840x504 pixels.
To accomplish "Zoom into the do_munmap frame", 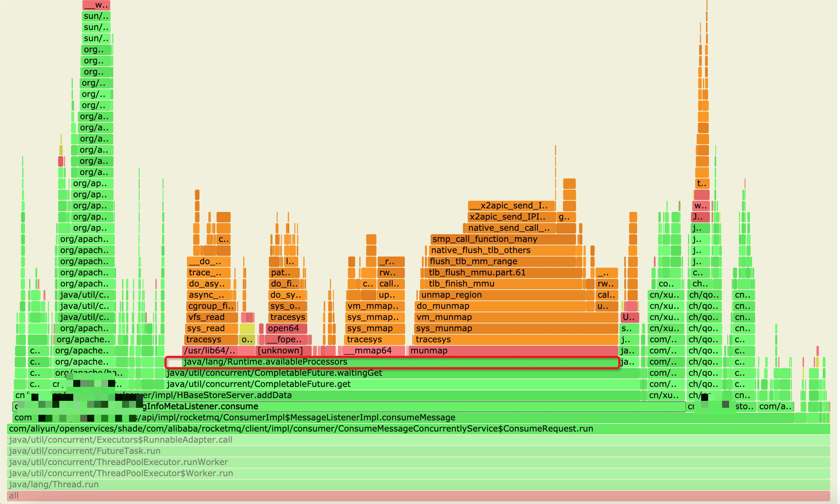I will pos(500,306).
